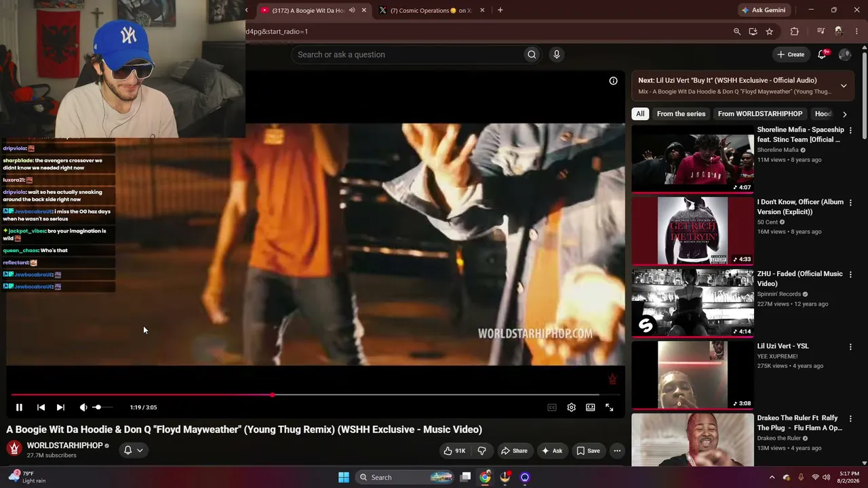
Task: Click the YouTube search magnifier button
Action: click(x=532, y=54)
